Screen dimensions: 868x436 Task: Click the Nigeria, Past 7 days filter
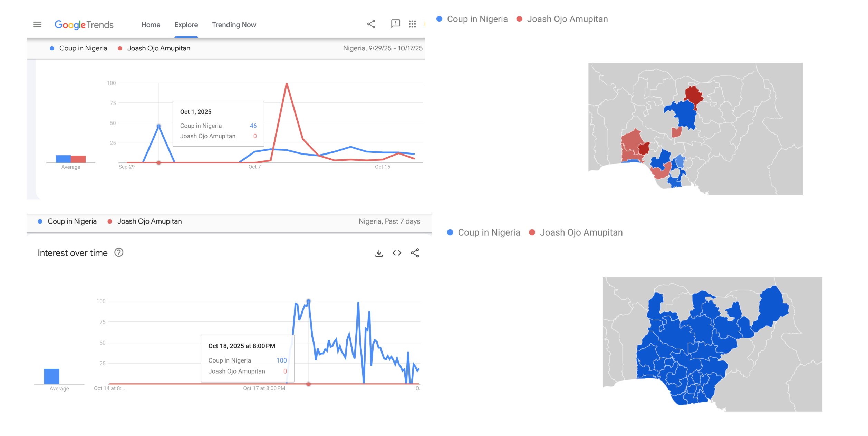tap(389, 221)
